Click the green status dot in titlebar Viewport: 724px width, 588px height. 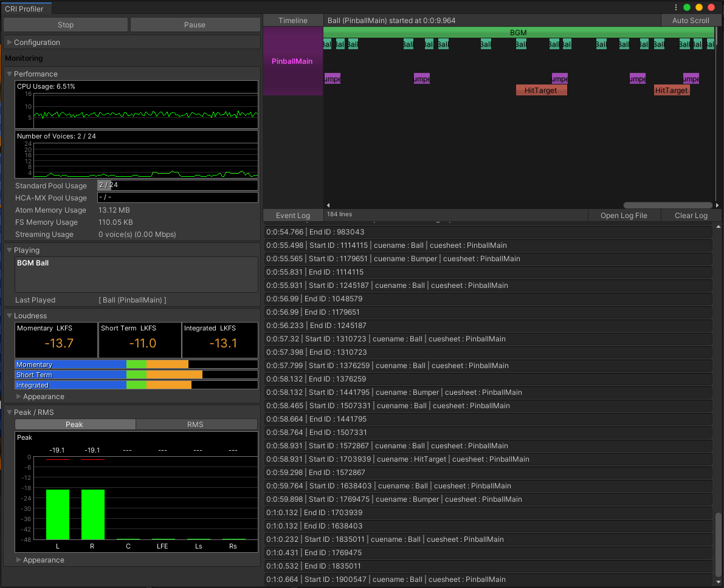pos(688,7)
